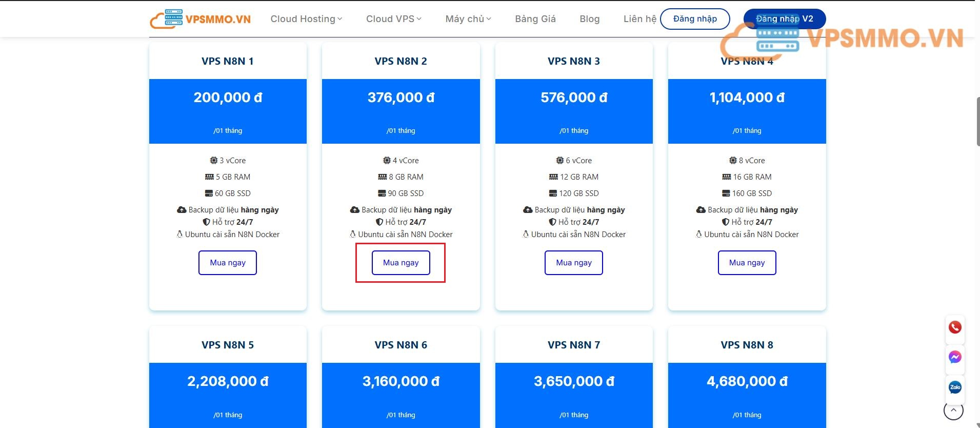Click the red phone call icon

955,327
